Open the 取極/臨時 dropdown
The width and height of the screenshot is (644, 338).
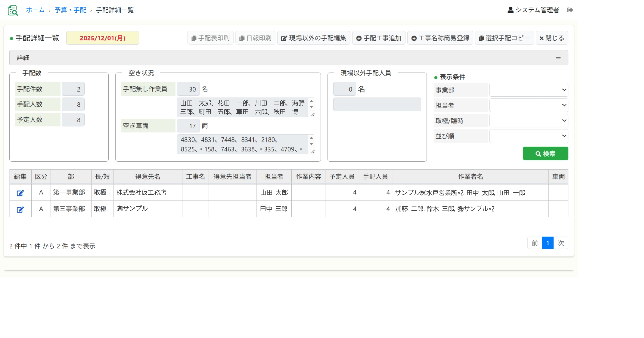528,121
